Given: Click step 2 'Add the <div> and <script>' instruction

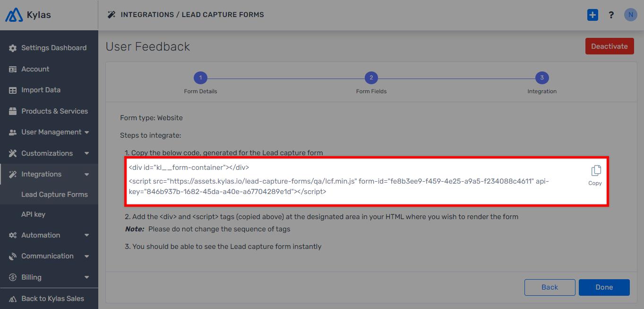Looking at the screenshot, I should 321,217.
